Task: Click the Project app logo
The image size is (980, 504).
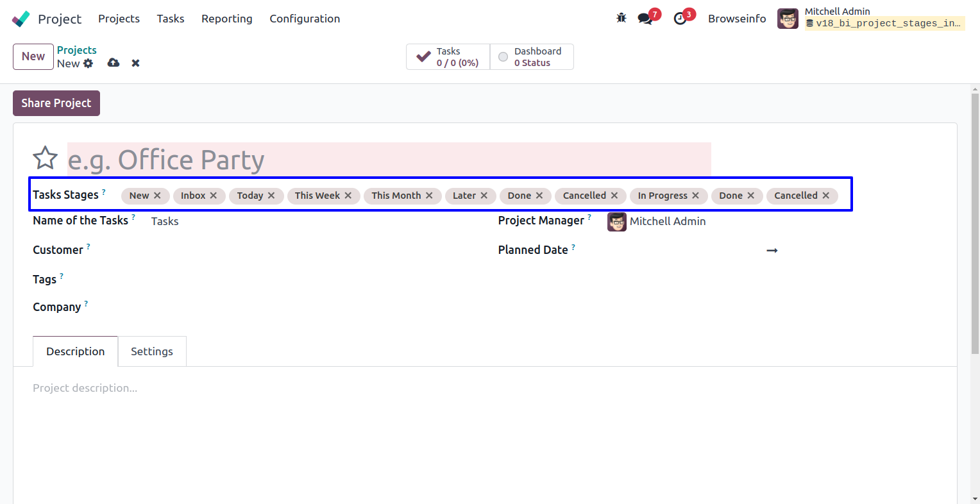Action: pos(21,19)
